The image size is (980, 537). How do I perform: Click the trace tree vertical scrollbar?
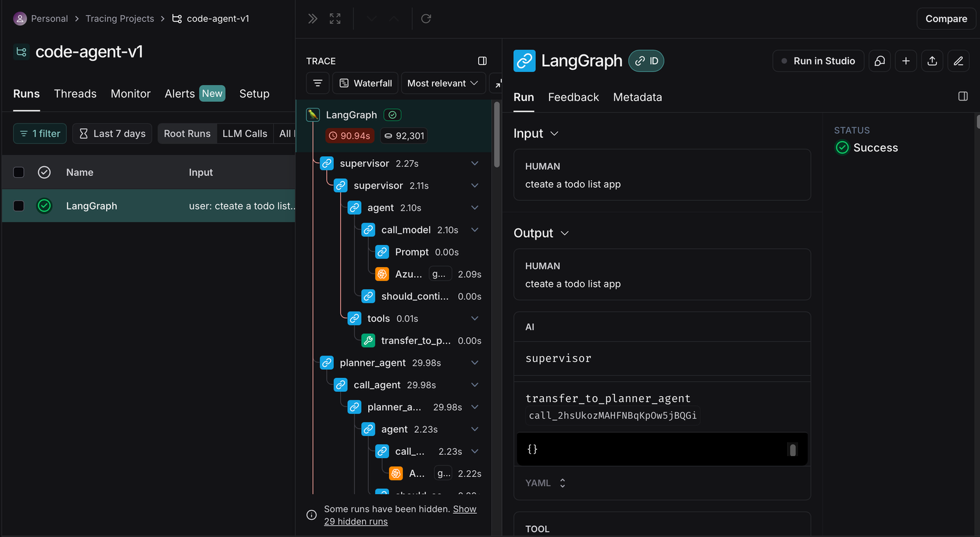(497, 135)
